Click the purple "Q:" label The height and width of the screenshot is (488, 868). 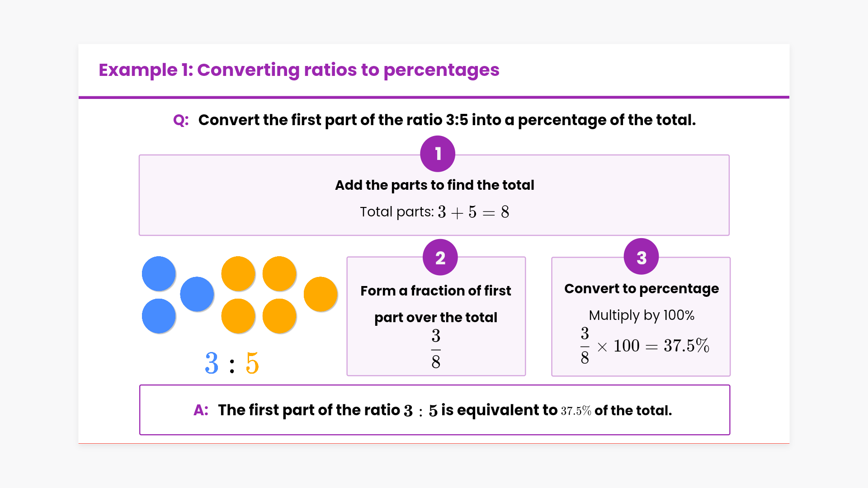181,120
